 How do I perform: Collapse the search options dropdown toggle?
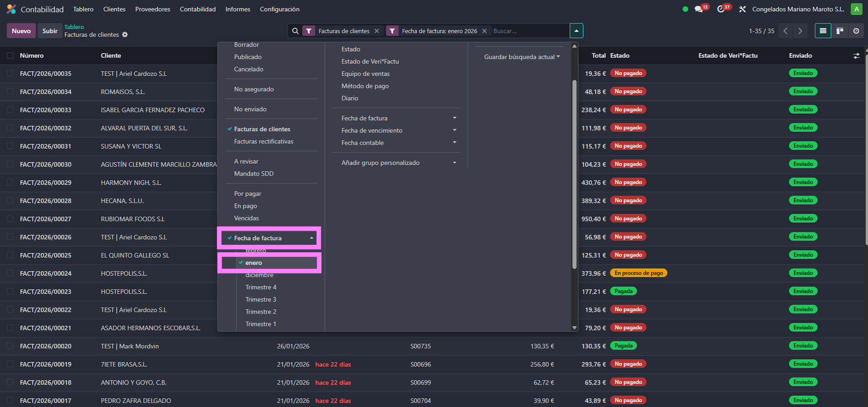[576, 31]
